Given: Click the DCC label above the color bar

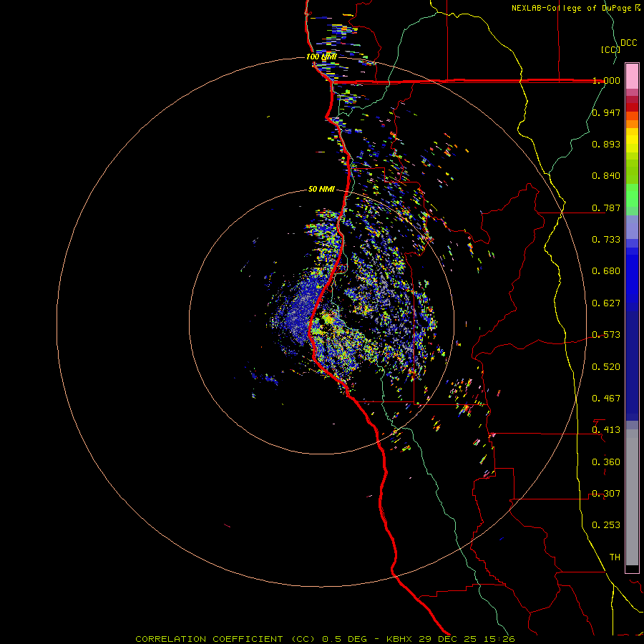Looking at the screenshot, I should coord(628,43).
